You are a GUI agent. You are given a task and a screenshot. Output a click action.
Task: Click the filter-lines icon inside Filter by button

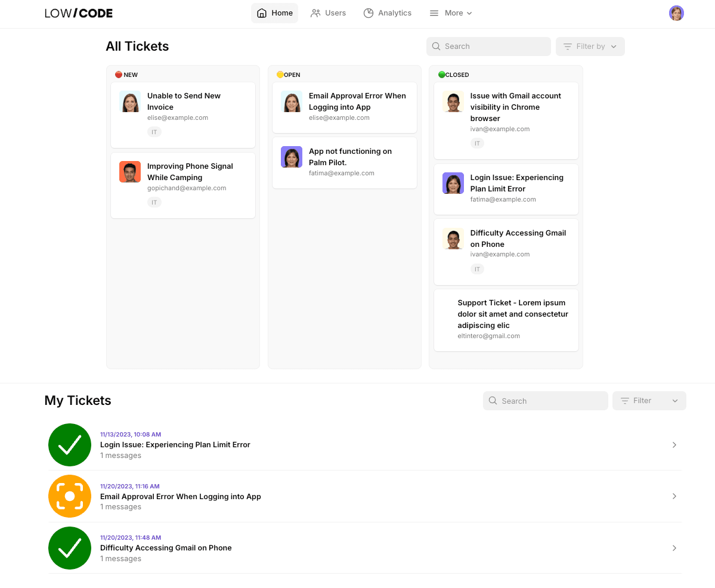568,46
